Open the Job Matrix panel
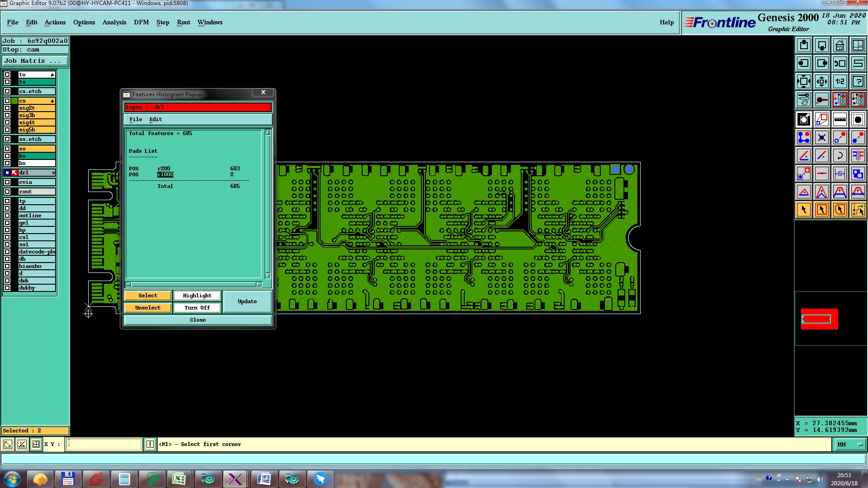The width and height of the screenshot is (868, 488). (35, 61)
